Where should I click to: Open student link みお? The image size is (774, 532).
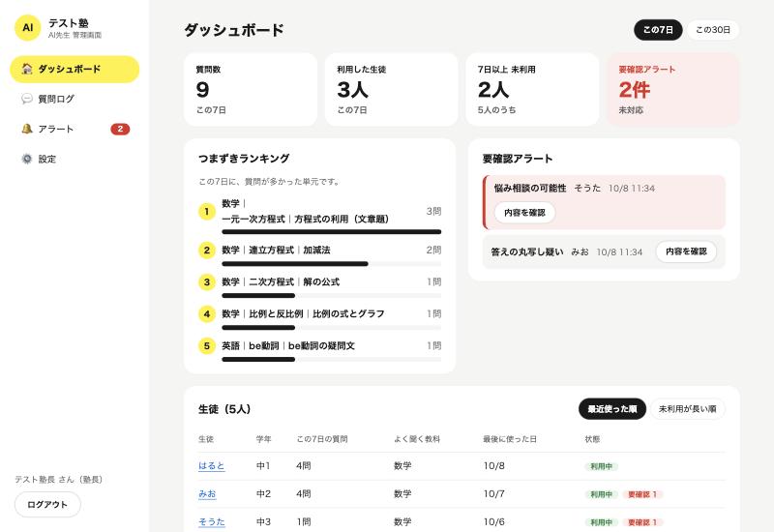[x=207, y=494]
